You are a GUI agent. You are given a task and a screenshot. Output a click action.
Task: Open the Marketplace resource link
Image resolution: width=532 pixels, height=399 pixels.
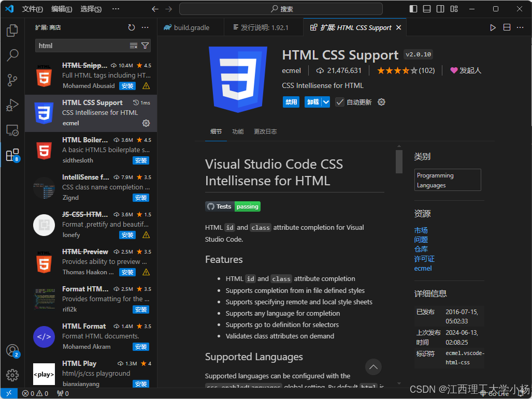point(421,230)
